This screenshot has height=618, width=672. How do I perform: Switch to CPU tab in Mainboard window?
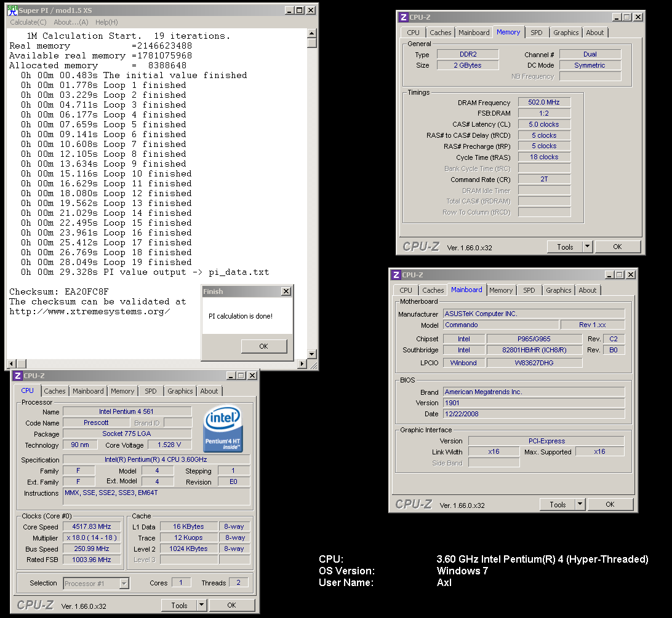coord(406,290)
